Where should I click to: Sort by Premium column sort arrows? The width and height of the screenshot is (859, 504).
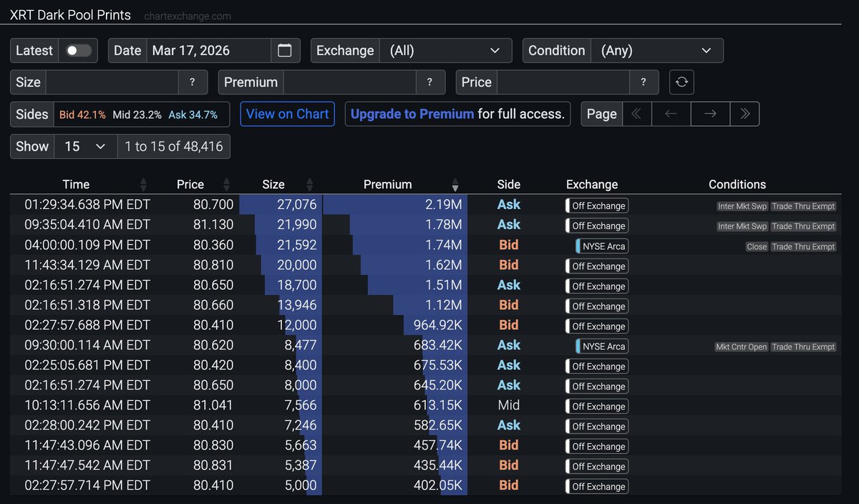tap(455, 185)
